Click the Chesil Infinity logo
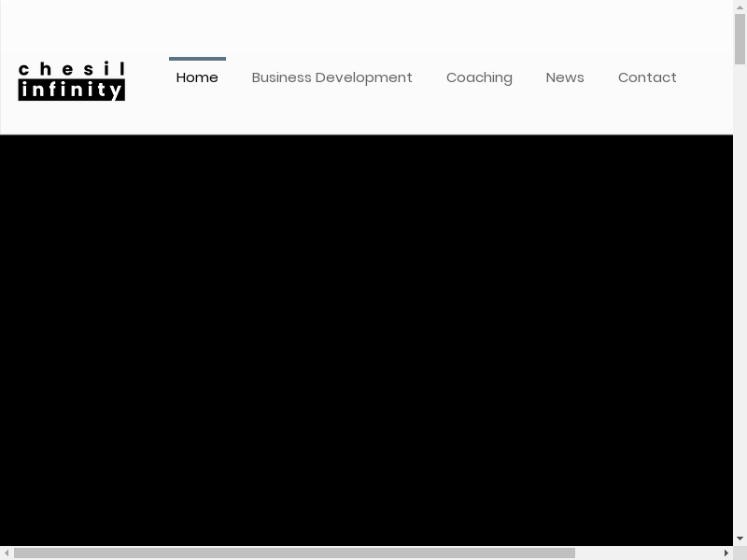This screenshot has height=560, width=747. point(71,81)
